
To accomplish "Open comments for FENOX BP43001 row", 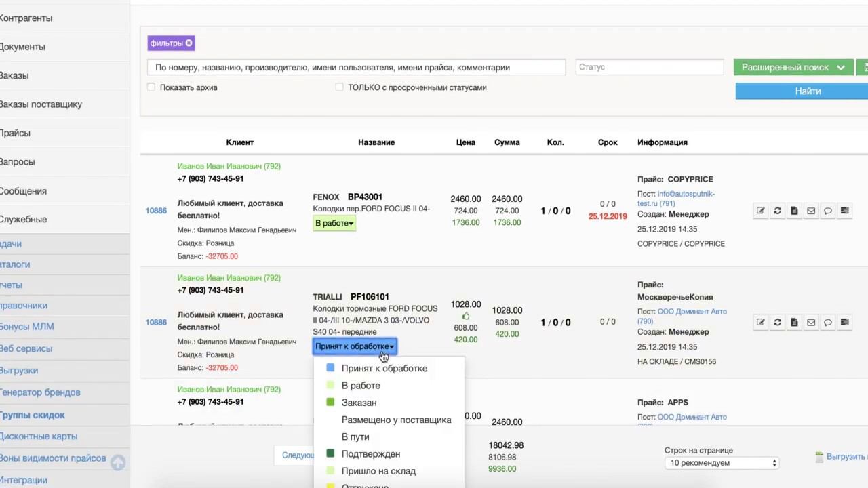I will [x=828, y=211].
